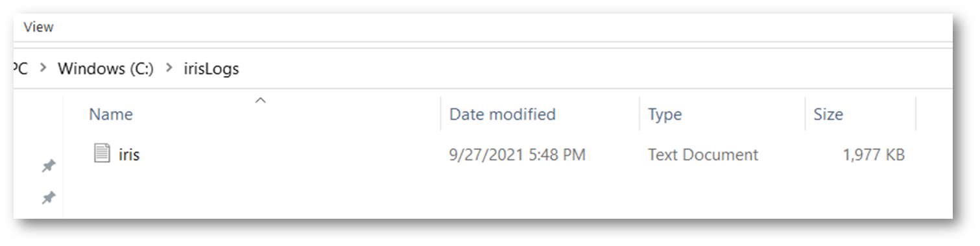Screen dimensions: 980x246
Task: Sort files by the Date modified column header
Action: coord(503,115)
